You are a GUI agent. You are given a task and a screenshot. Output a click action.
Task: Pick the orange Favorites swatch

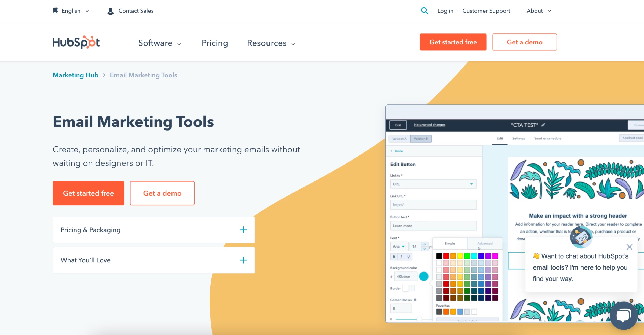pyautogui.click(x=446, y=312)
